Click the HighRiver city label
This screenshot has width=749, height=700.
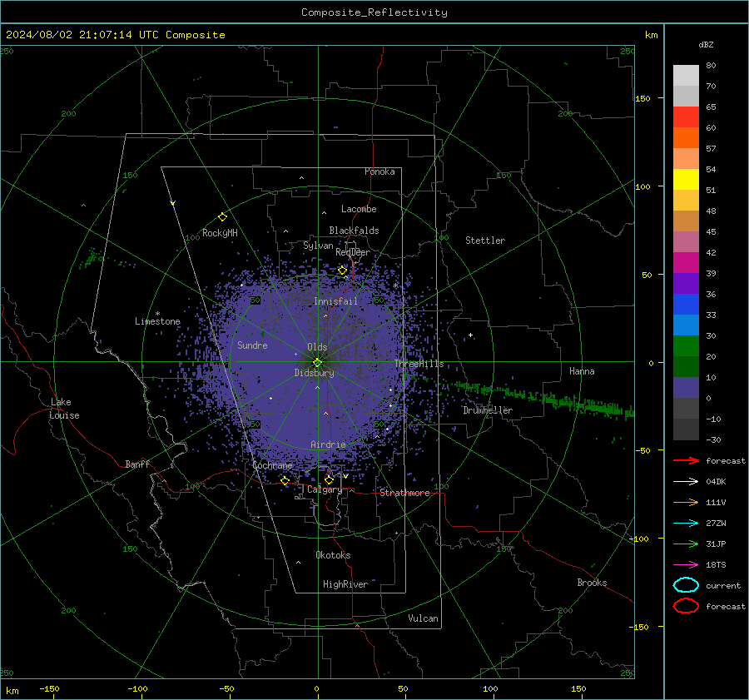pyautogui.click(x=345, y=584)
